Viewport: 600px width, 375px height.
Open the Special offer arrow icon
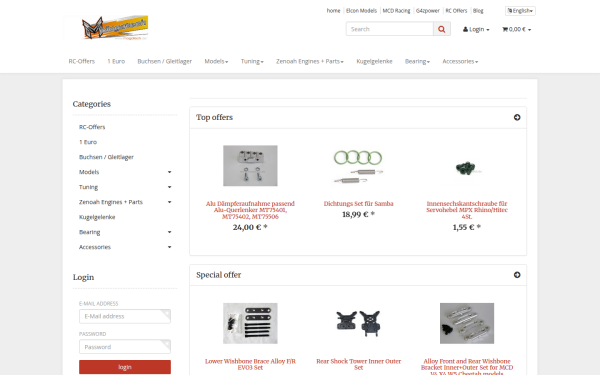tap(517, 275)
